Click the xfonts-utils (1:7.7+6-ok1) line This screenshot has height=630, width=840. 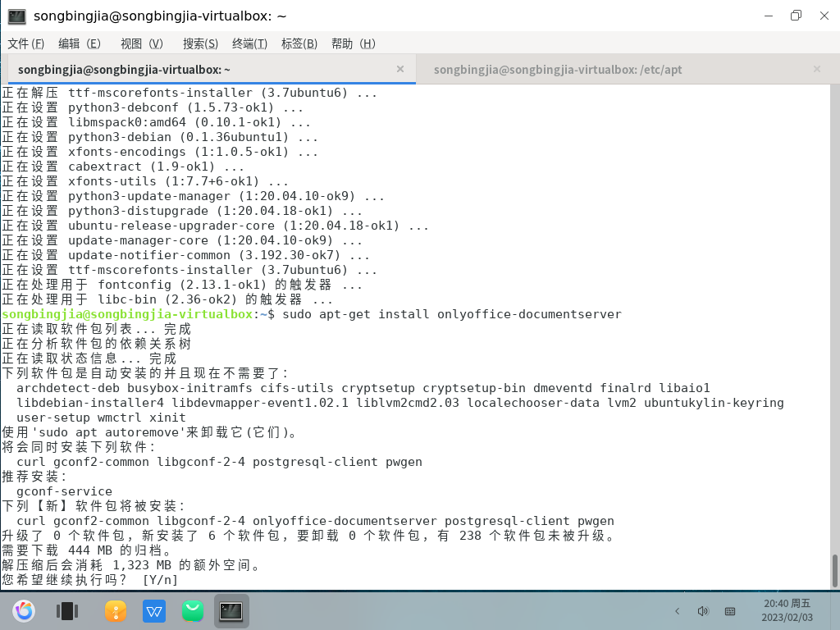click(x=145, y=181)
